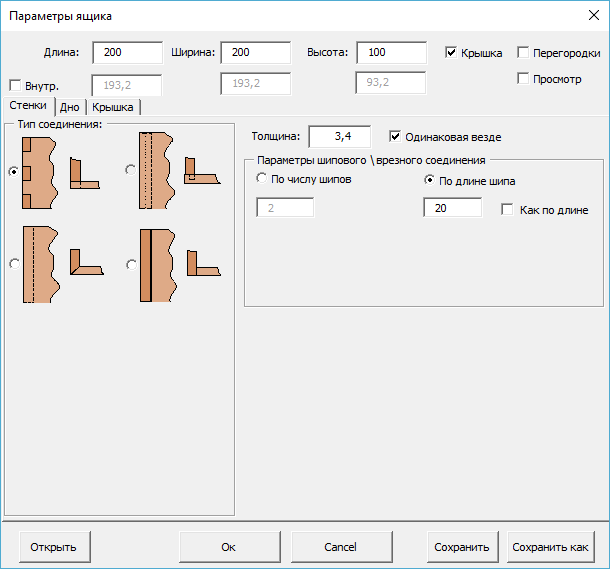Uncheck the Крышка checkbox

(452, 53)
